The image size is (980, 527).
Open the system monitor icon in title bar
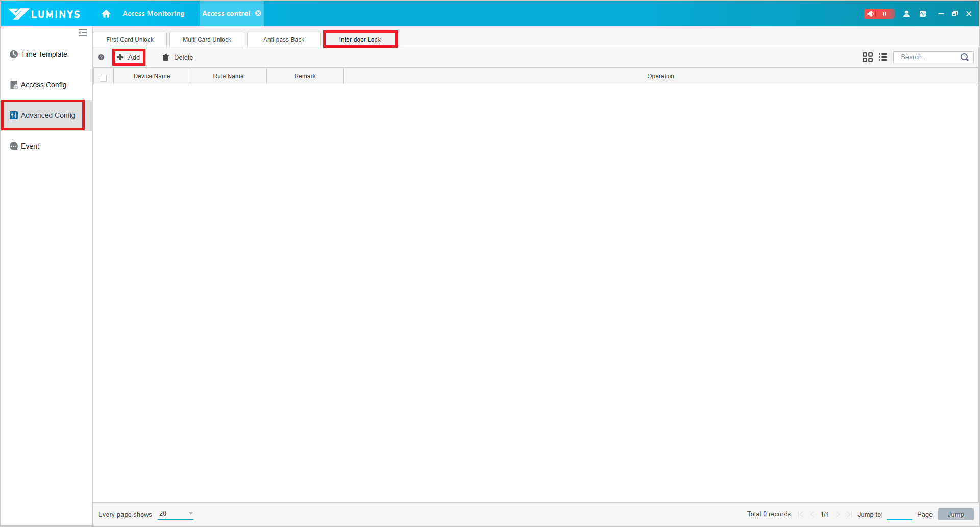point(923,14)
